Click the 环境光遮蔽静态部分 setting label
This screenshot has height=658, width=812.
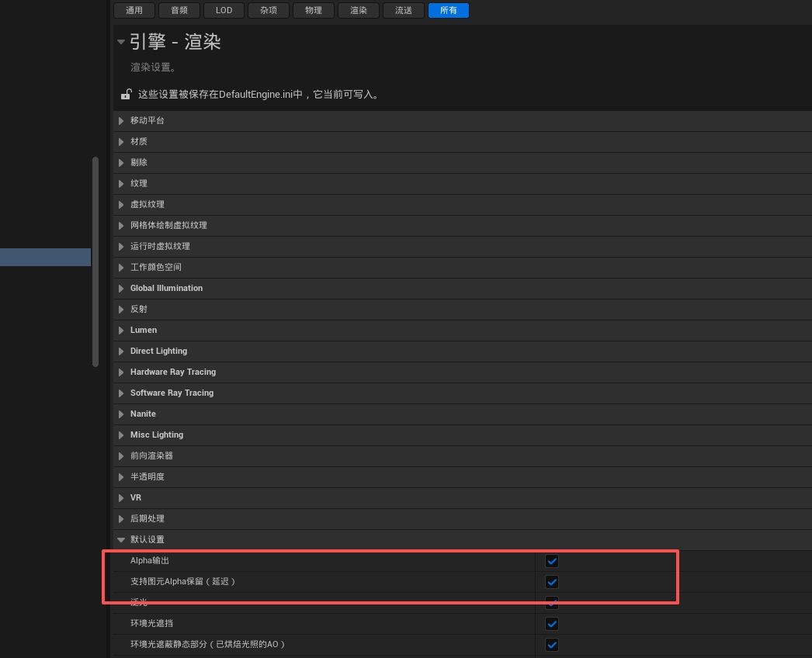[208, 644]
